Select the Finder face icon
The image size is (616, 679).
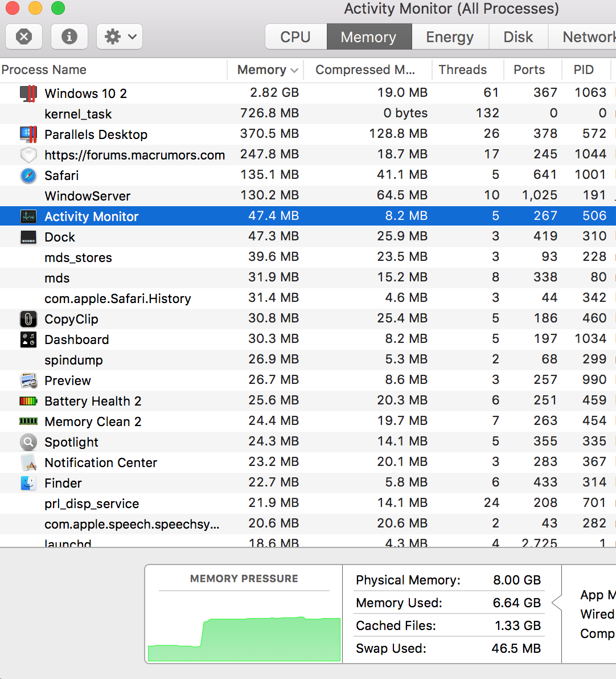(28, 483)
